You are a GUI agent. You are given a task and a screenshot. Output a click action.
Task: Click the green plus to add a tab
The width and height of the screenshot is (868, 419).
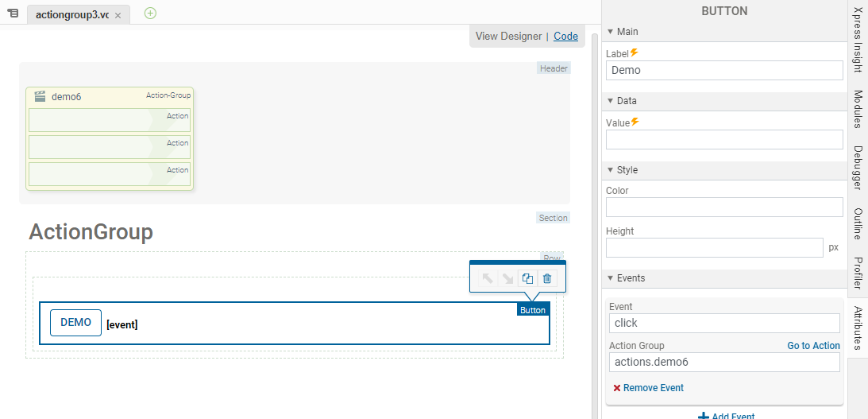click(150, 14)
